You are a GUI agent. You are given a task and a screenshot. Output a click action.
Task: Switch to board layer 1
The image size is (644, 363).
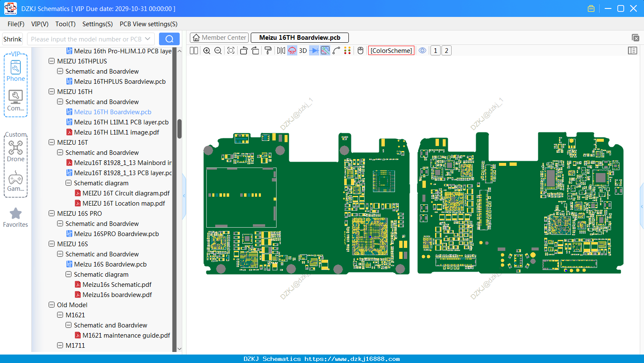(x=436, y=51)
